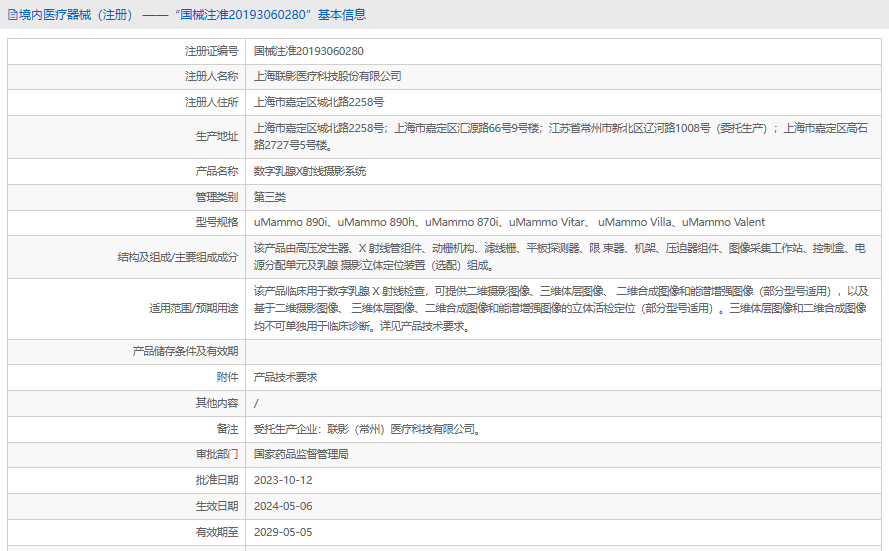The width and height of the screenshot is (889, 551).
Task: Select the registration number value 国械注准20193060280
Action: tap(308, 51)
